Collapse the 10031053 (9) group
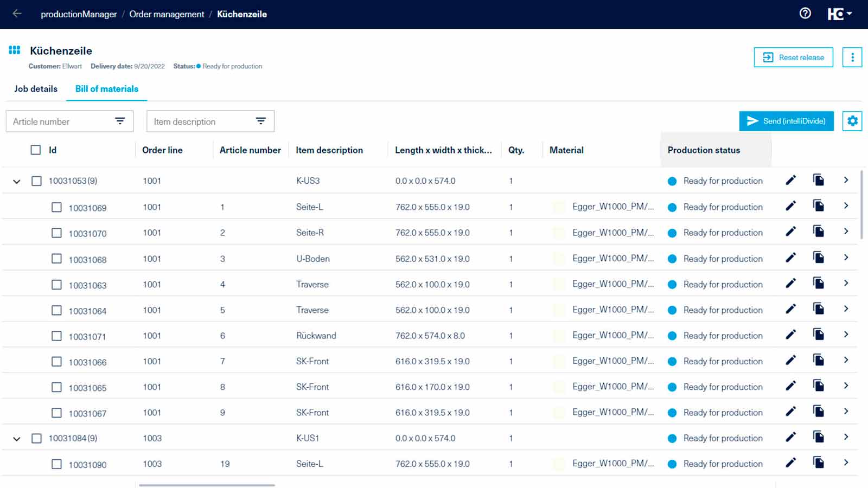This screenshot has height=488, width=868. (x=17, y=182)
